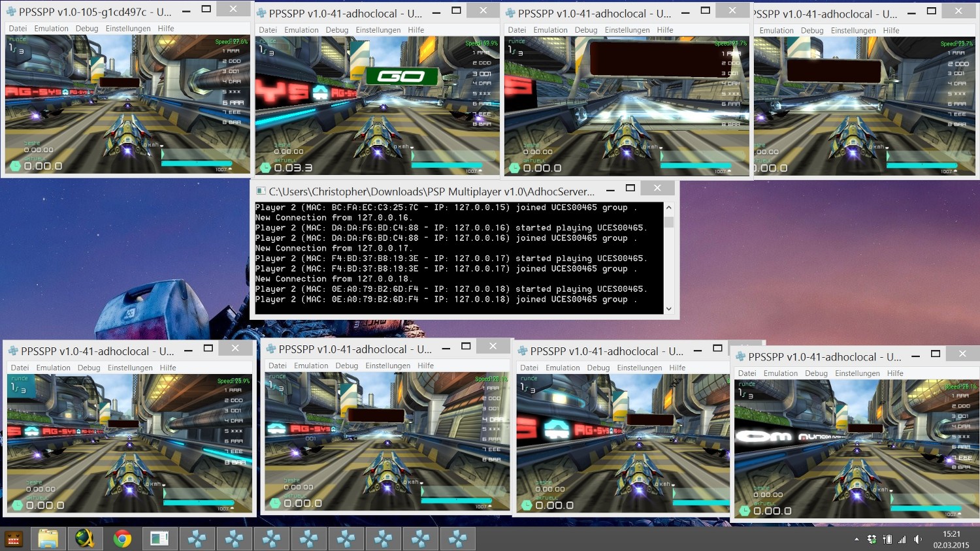Click console line 'New Connection from 127.0.0.16.'

pos(333,217)
